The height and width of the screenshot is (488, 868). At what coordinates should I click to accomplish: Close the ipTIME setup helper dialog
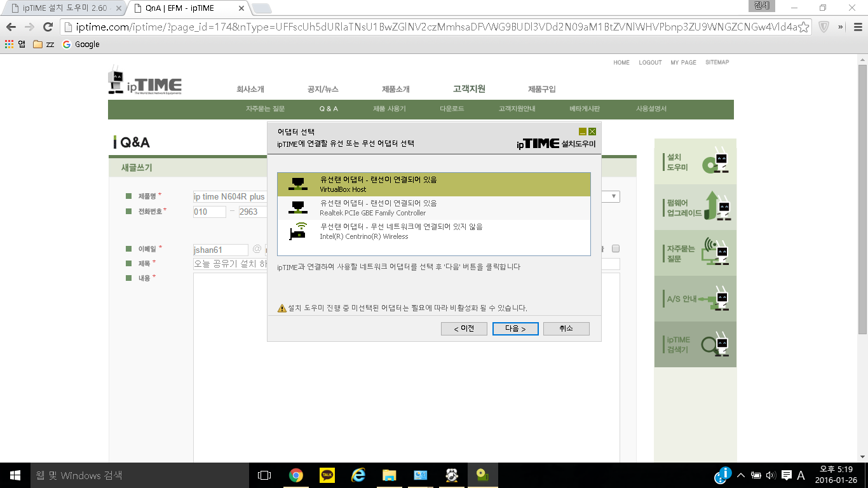pos(592,132)
